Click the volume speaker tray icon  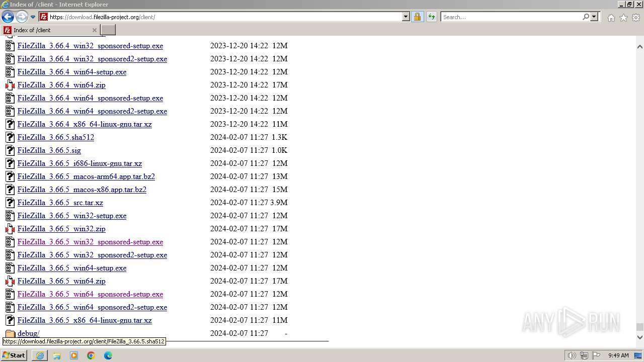click(x=572, y=355)
